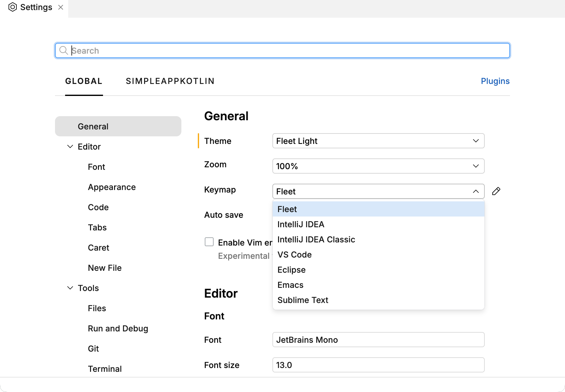Open the Plugins page
The image size is (565, 392).
(x=495, y=81)
